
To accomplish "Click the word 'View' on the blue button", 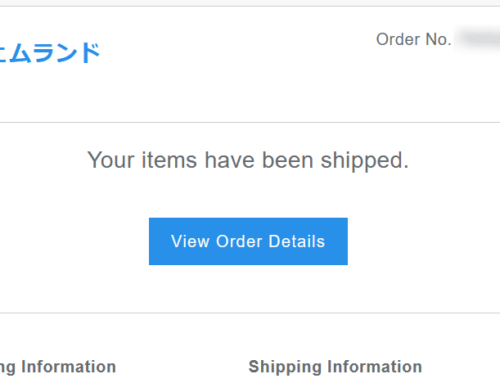I will point(190,241).
